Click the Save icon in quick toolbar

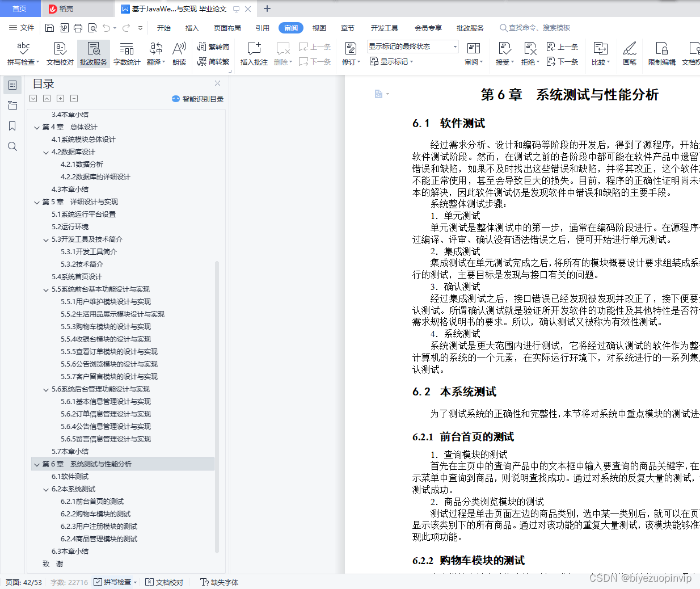[x=49, y=28]
